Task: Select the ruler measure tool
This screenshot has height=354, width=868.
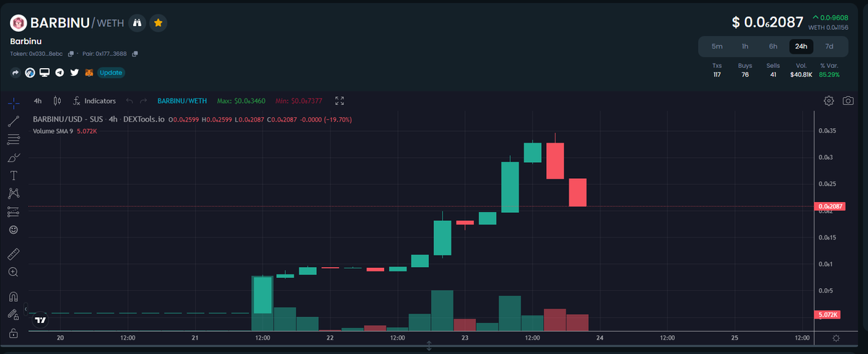Action: [x=13, y=254]
